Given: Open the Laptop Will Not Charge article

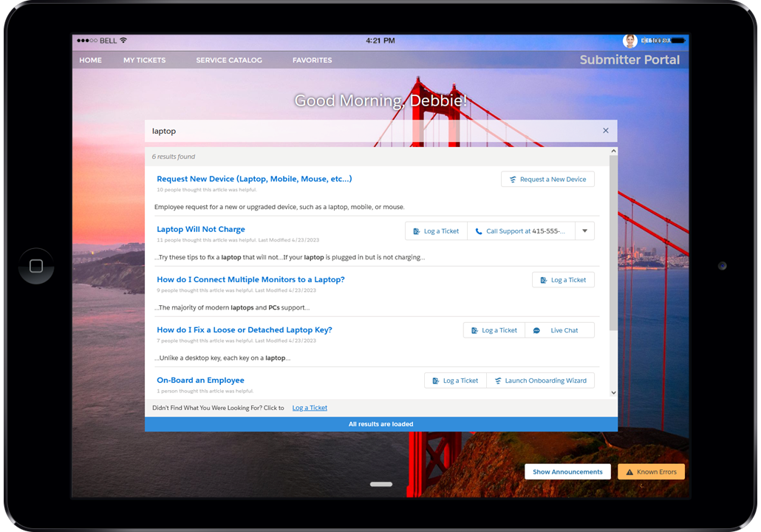Looking at the screenshot, I should (201, 230).
